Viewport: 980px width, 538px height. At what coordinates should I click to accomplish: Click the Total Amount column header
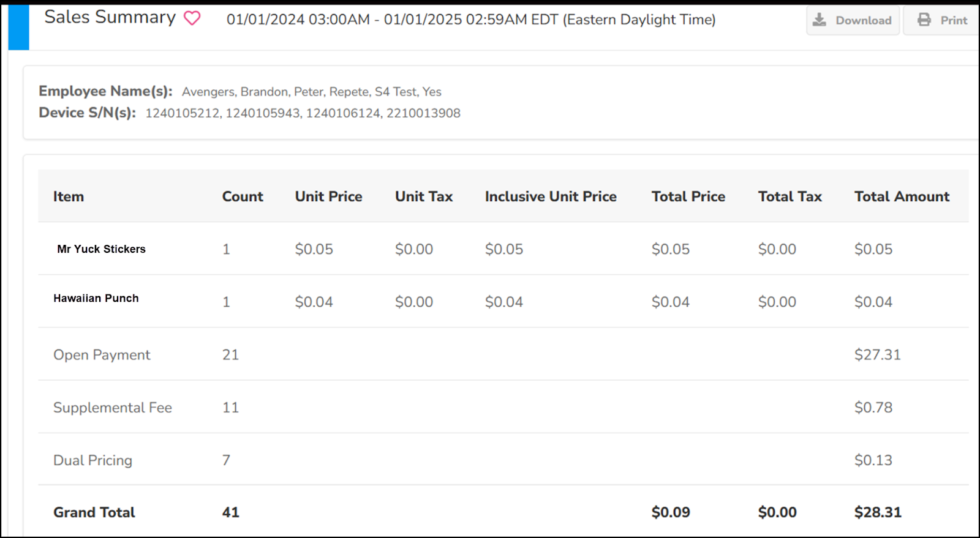coord(902,196)
